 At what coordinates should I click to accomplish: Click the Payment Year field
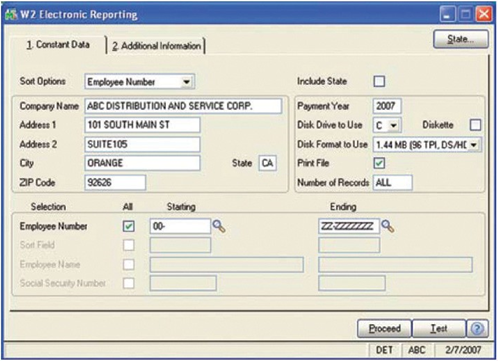click(x=387, y=106)
